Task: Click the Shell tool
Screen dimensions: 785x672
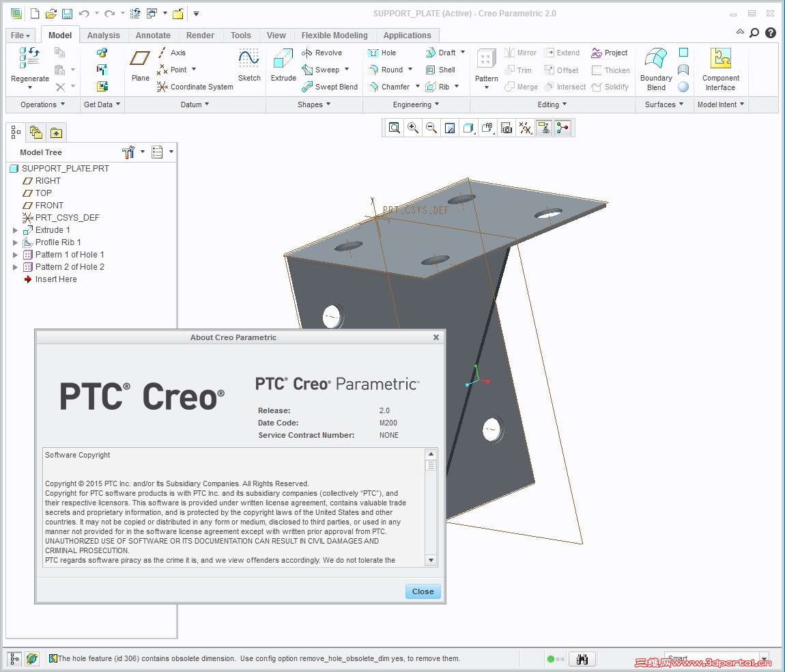Action: point(440,70)
